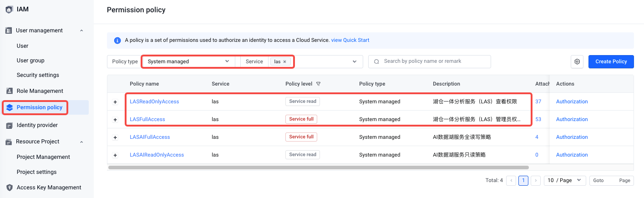
Task: Click the Identity provider sidebar icon
Action: tap(9, 125)
